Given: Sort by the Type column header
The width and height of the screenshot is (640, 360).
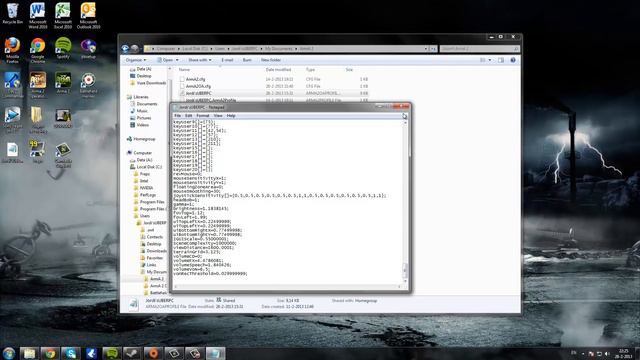Looking at the screenshot, I should pos(311,70).
